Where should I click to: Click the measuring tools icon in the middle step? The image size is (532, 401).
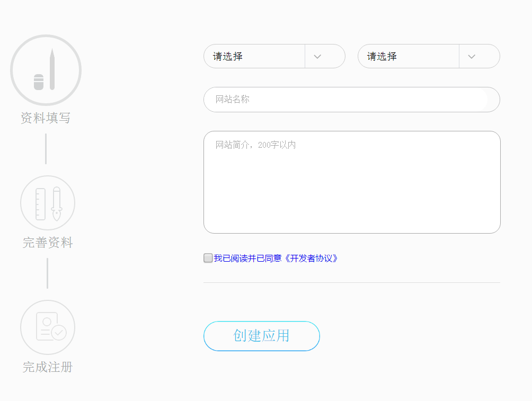point(47,202)
